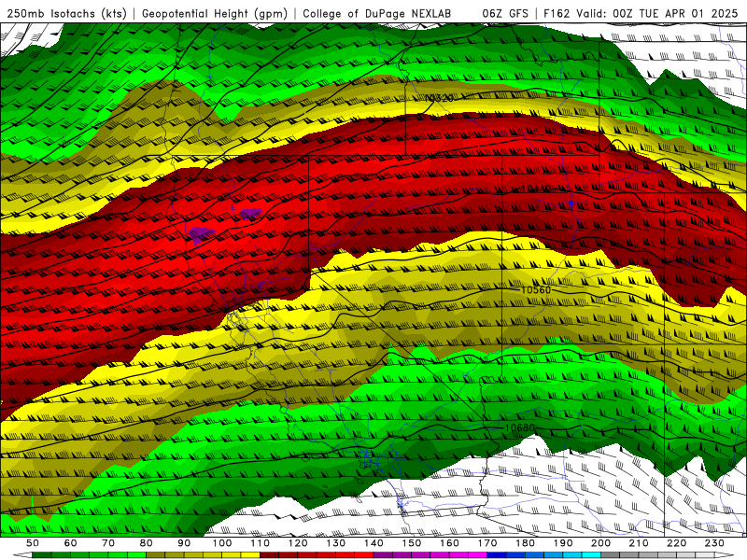Select the '06Z GFS' model run text
Image resolution: width=747 pixels, height=560 pixels.
pos(505,14)
